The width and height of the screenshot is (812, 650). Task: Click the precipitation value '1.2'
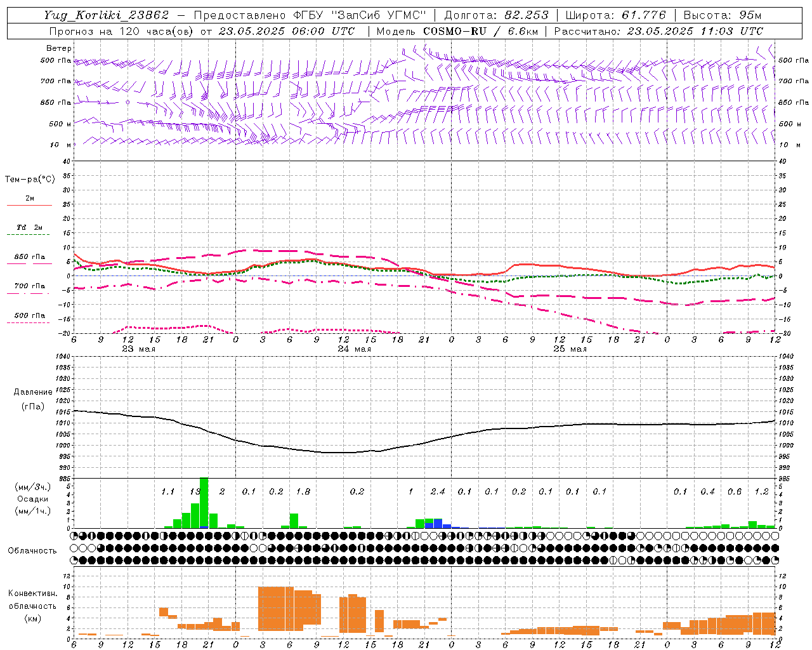pos(761,491)
